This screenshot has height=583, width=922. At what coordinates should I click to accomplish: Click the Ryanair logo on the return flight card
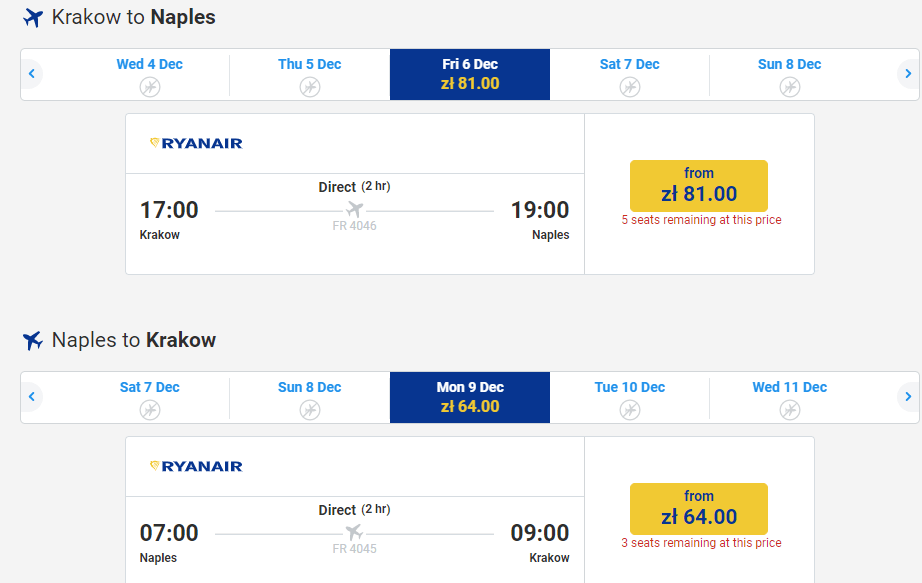[196, 466]
